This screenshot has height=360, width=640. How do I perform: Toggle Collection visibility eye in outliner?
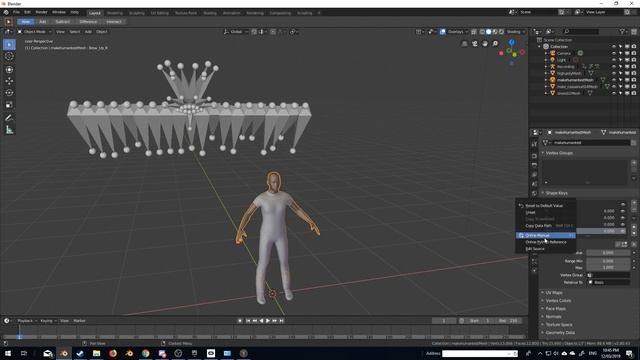click(x=614, y=47)
